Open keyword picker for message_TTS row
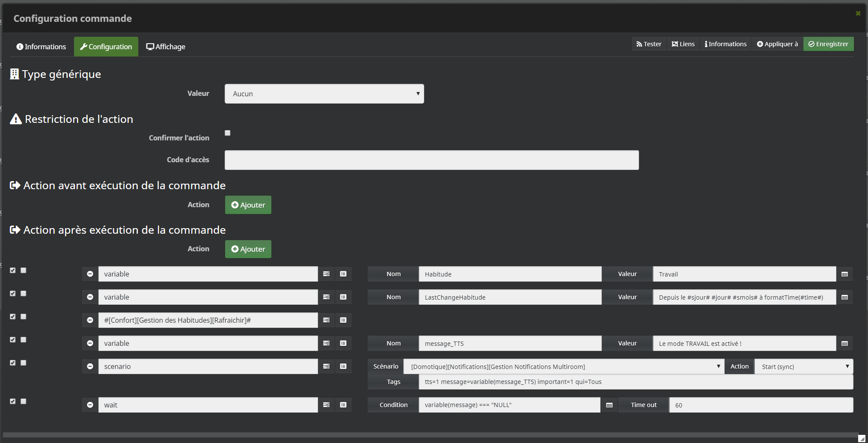 [326, 343]
